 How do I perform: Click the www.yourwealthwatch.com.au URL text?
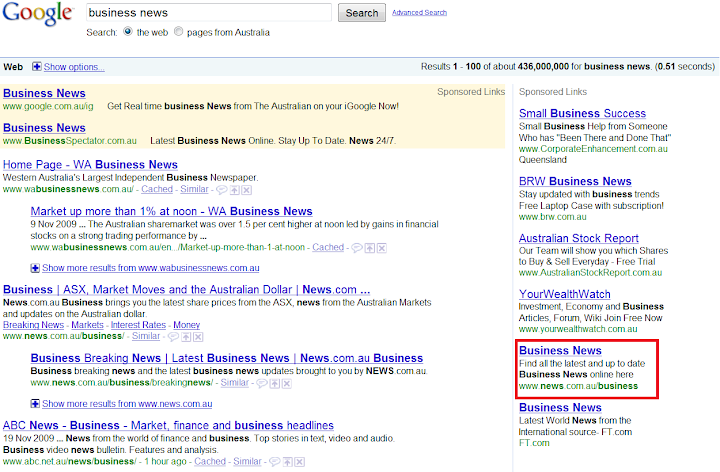coord(578,329)
